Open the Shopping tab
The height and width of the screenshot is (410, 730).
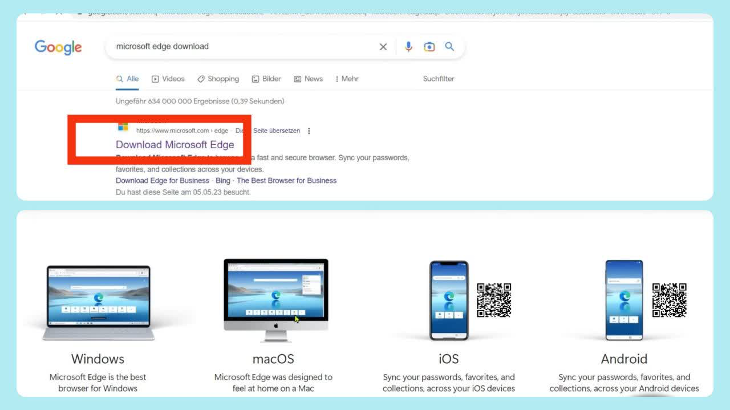(x=218, y=79)
